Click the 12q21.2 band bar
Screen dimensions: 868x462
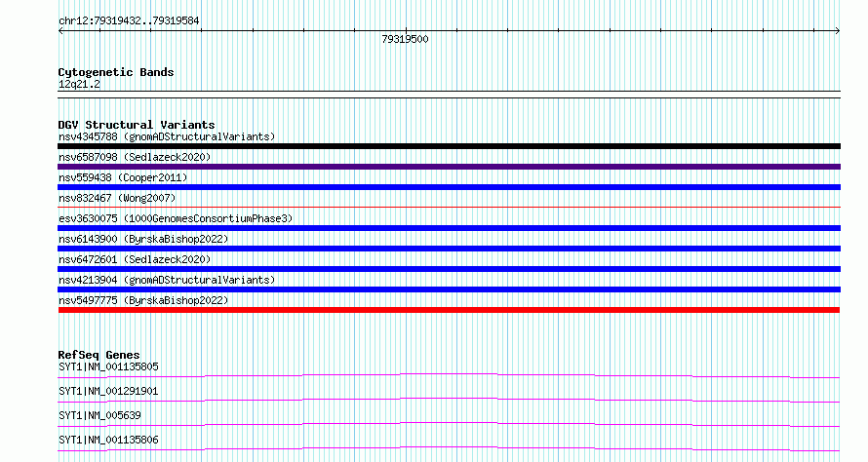tap(449, 95)
